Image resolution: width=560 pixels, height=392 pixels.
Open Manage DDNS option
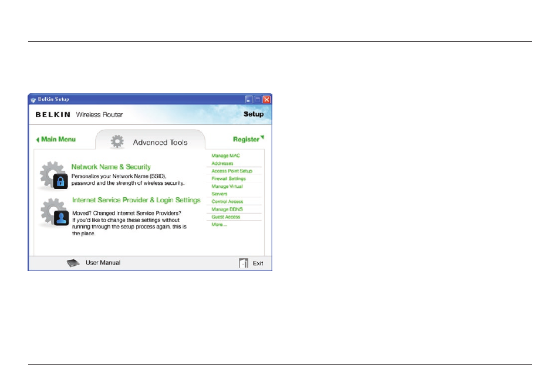click(x=227, y=209)
